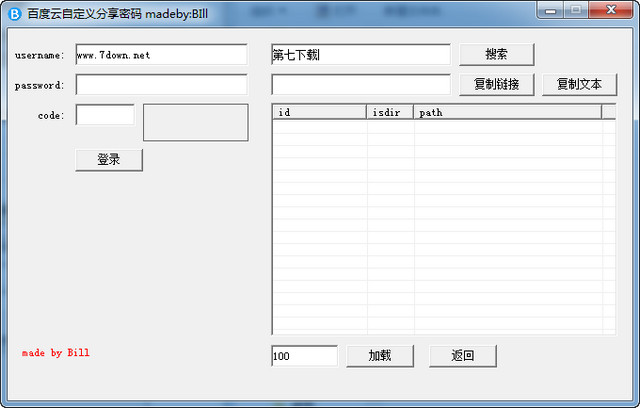Click the isdir column header
Viewport: 640px width, 408px height.
pos(390,112)
